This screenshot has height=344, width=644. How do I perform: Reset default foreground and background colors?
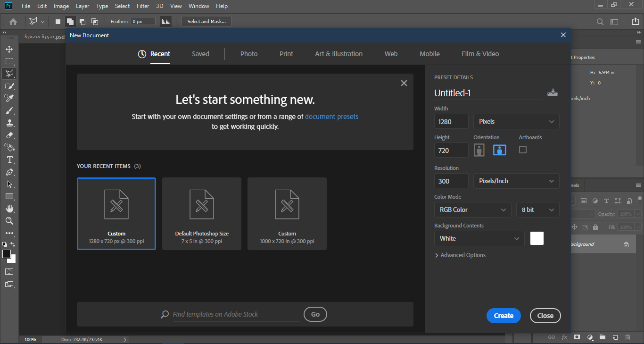pyautogui.click(x=5, y=244)
